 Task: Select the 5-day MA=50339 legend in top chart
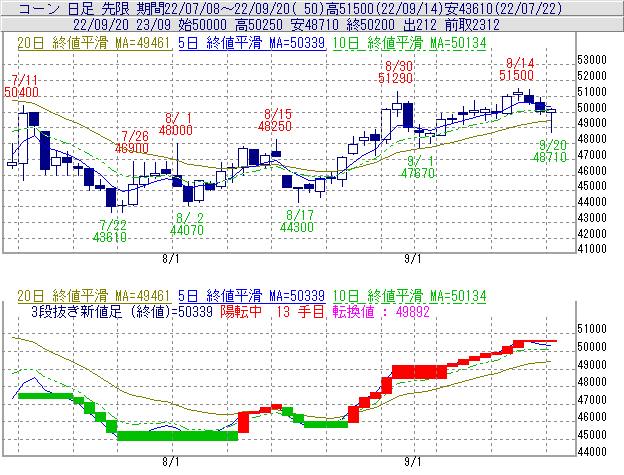(252, 43)
